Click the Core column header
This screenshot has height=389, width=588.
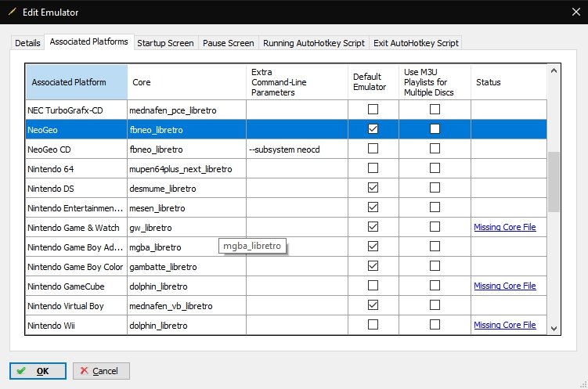click(187, 82)
